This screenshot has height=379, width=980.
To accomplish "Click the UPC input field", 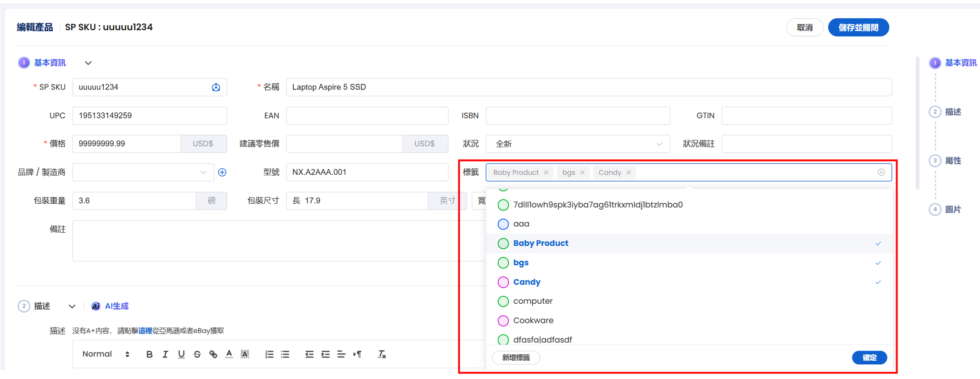I will click(150, 116).
